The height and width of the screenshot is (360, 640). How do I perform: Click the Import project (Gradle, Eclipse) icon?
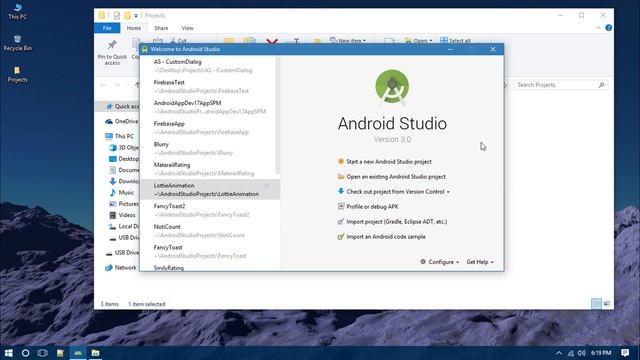click(x=341, y=221)
